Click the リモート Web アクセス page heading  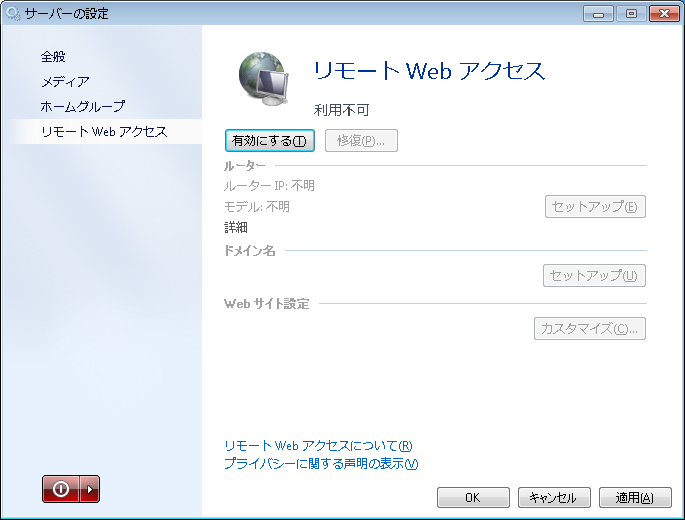[430, 71]
